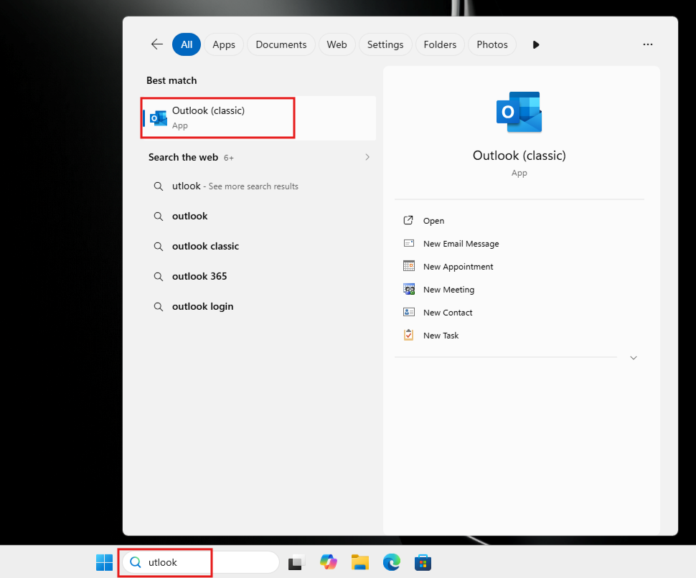Click the New Task clipboard icon

(x=408, y=335)
